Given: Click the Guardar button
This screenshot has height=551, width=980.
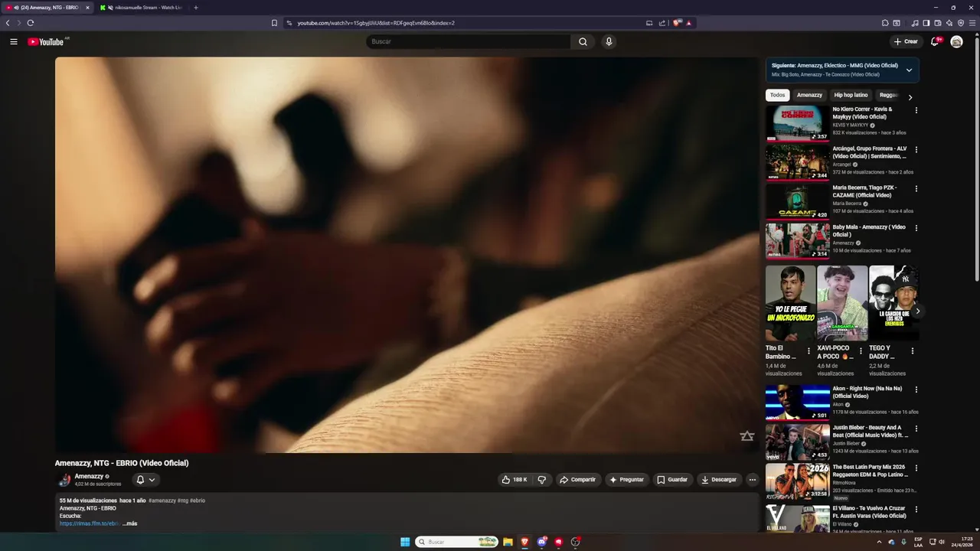Looking at the screenshot, I should pyautogui.click(x=672, y=480).
